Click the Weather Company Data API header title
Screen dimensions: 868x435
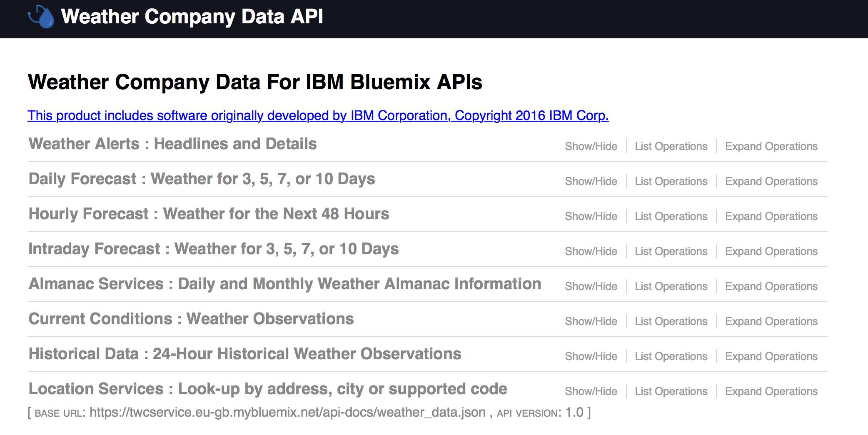pos(192,17)
